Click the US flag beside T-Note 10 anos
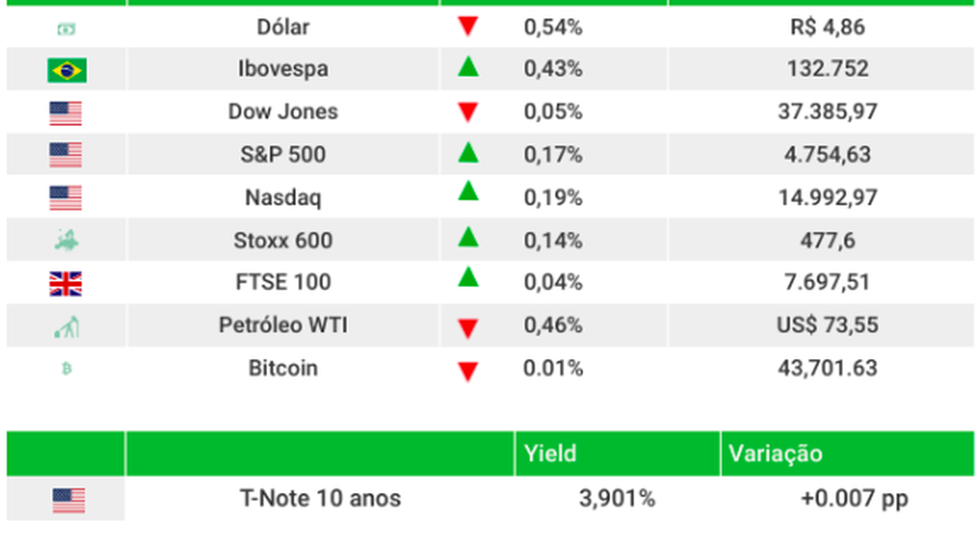980x551 pixels. point(69,500)
